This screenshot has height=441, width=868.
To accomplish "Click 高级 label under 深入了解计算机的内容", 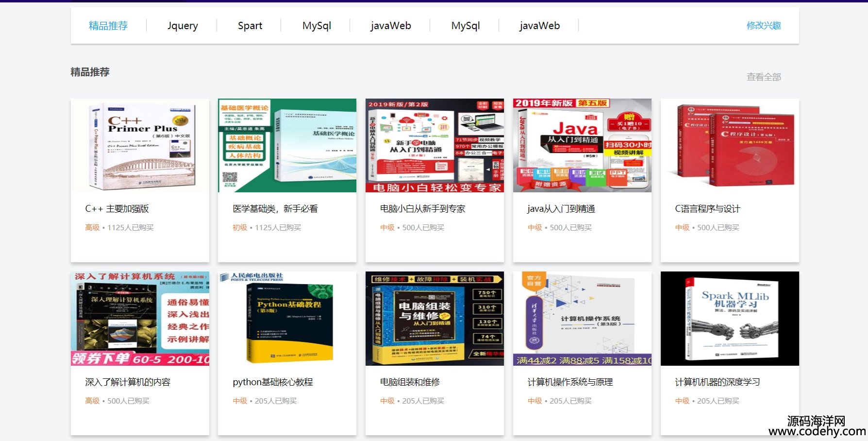I will click(92, 401).
